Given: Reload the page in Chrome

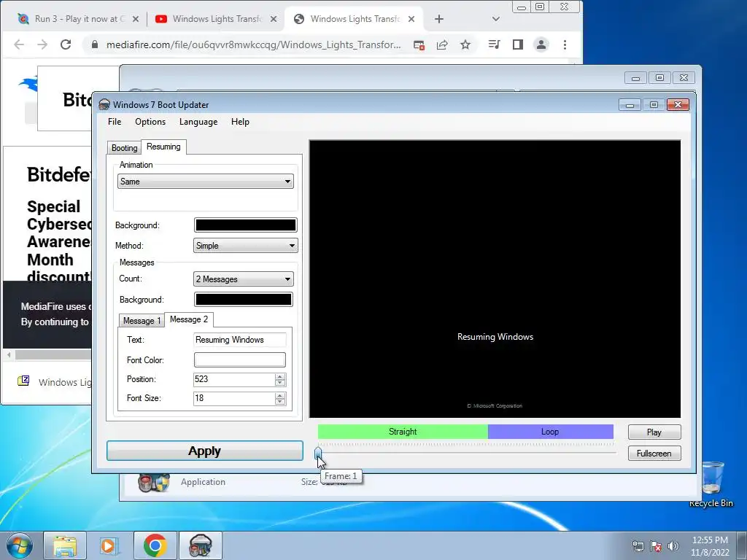Looking at the screenshot, I should 66,44.
